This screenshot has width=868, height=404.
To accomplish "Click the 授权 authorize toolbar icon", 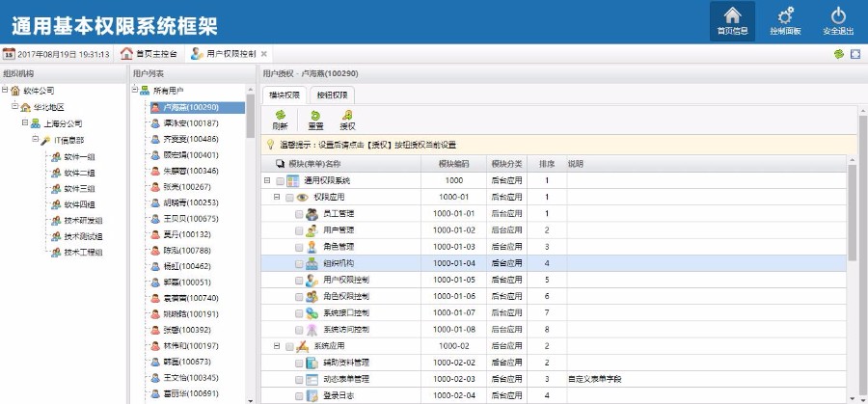I will tap(347, 115).
